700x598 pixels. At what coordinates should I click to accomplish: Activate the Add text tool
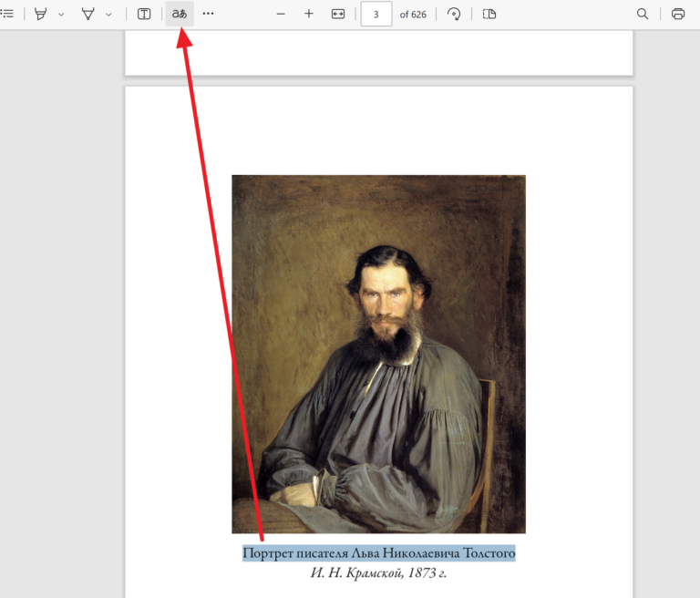click(144, 14)
